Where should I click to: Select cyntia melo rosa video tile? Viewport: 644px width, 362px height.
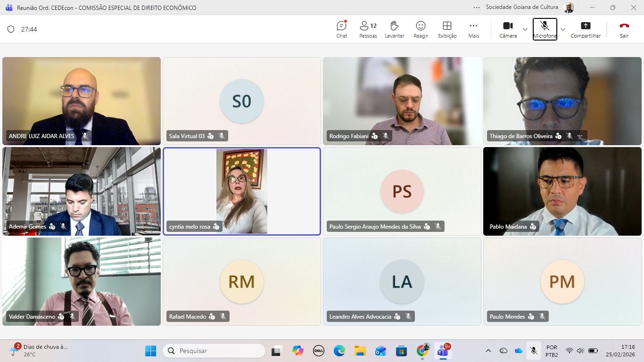click(242, 191)
